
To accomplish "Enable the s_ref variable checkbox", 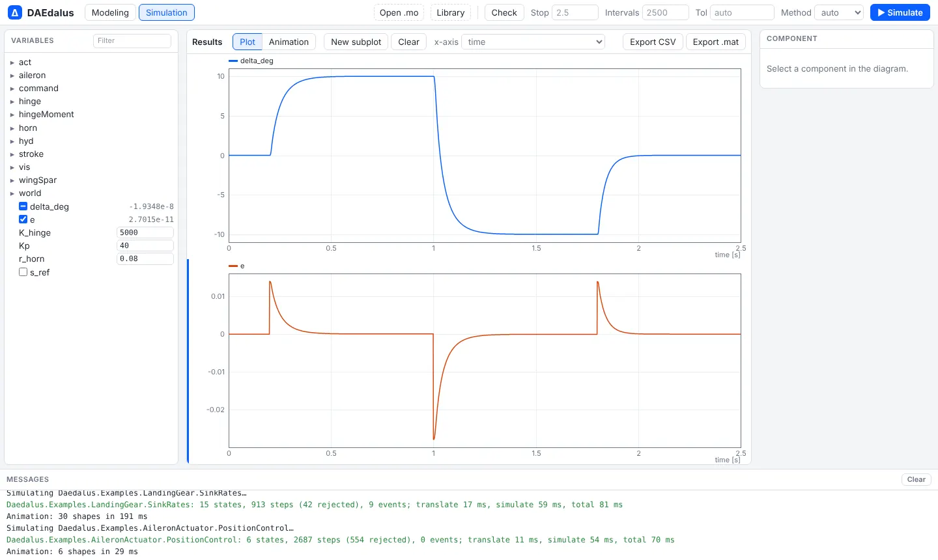I will point(23,272).
